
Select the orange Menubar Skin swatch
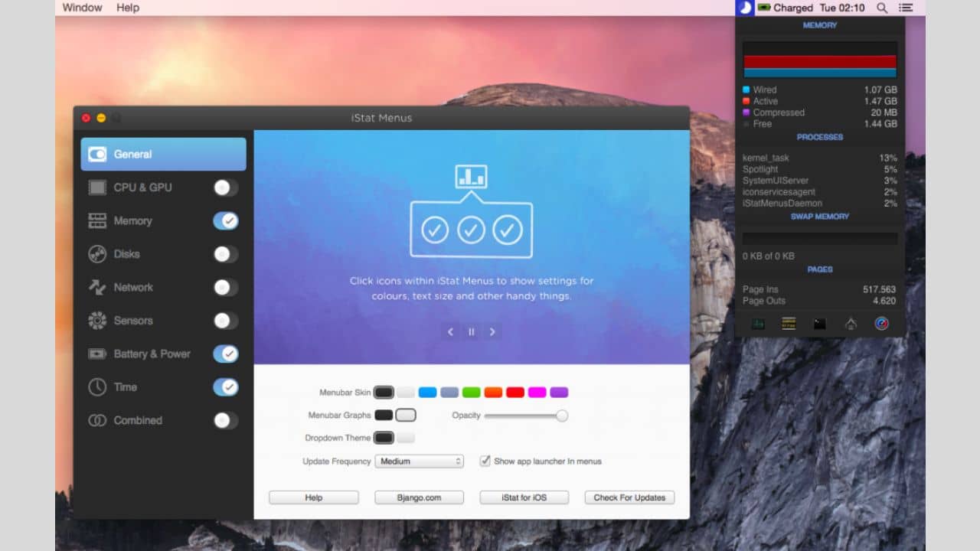[493, 393]
